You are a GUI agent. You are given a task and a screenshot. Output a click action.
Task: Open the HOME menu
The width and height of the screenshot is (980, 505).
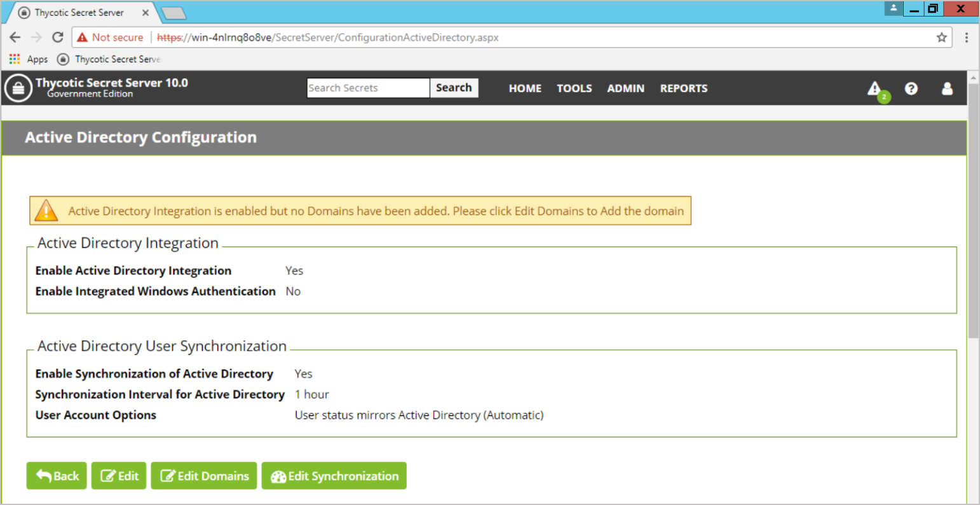(x=525, y=88)
